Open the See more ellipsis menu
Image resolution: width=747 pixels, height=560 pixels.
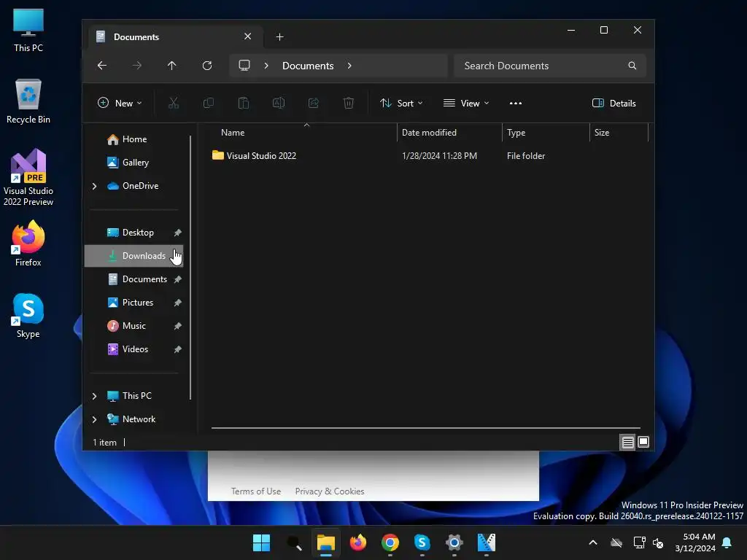click(516, 104)
